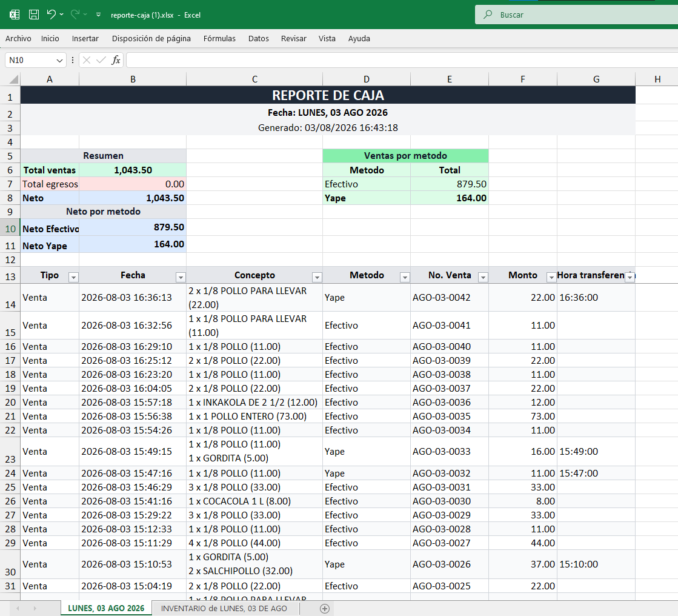Click sale number AGO-03-0026

coord(450,564)
